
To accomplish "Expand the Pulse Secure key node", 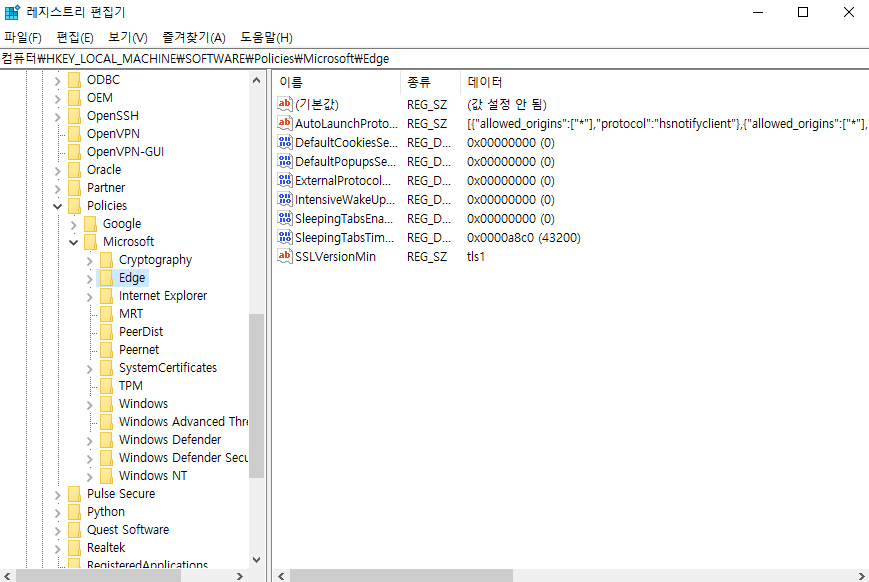I will tap(57, 494).
